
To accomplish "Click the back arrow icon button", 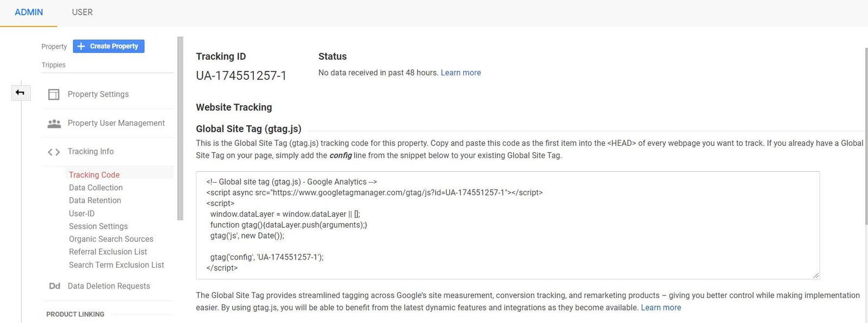I will pos(20,93).
